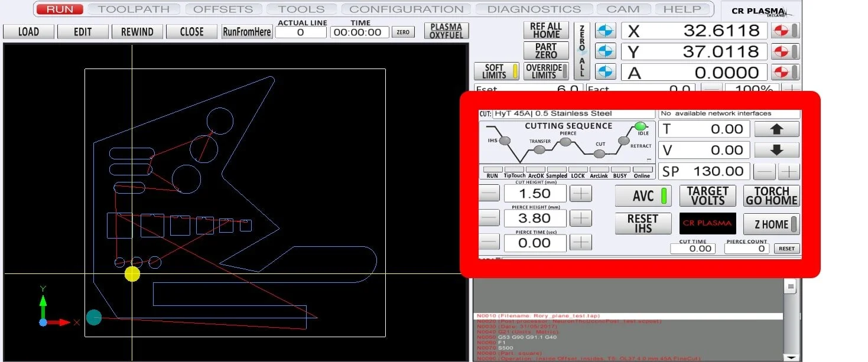This screenshot has width=868, height=362.
Task: Click the Online status LED indicator
Action: pyautogui.click(x=642, y=169)
